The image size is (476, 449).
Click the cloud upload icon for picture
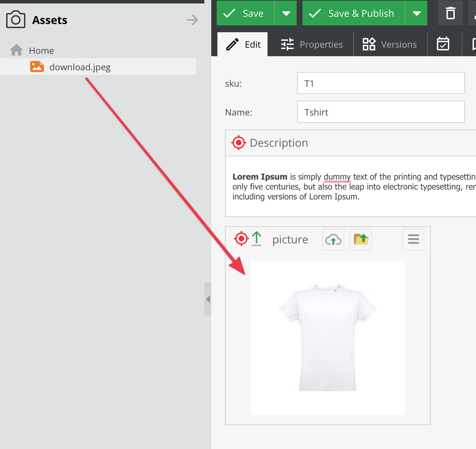(x=333, y=239)
